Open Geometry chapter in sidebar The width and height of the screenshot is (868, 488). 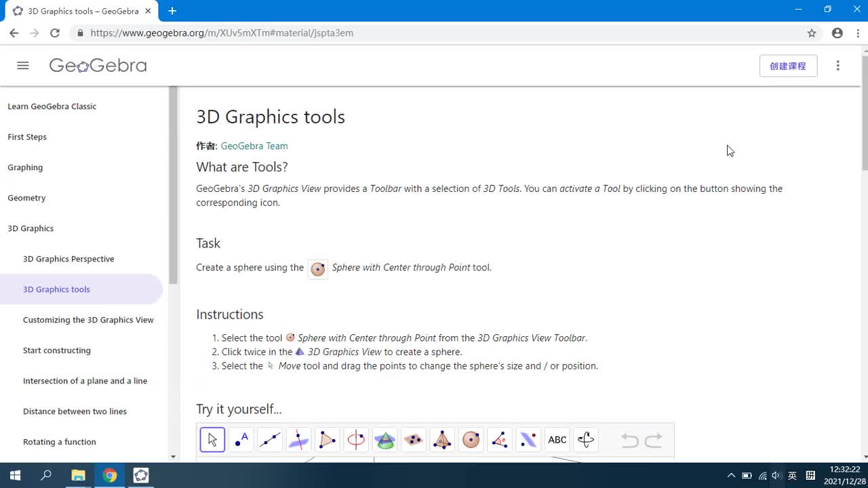(26, 198)
